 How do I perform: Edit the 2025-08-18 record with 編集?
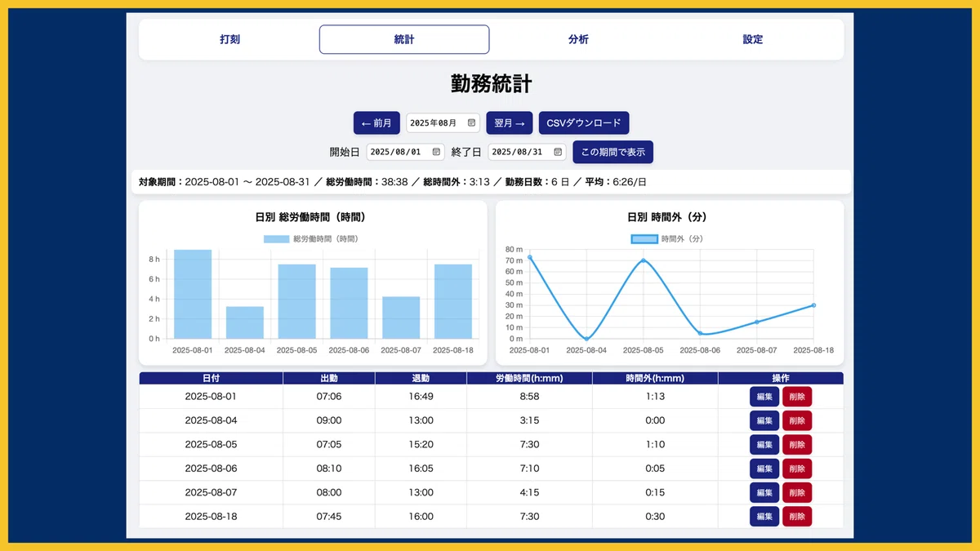[764, 517]
